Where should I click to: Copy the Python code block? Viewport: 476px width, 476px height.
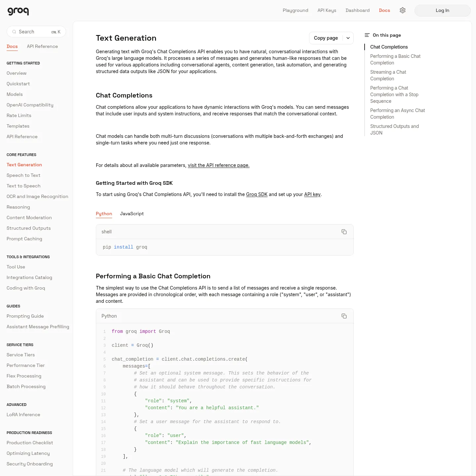[x=344, y=316]
